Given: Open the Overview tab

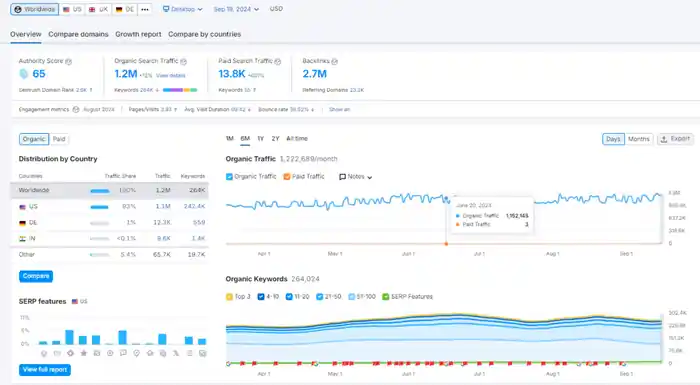Looking at the screenshot, I should click(x=26, y=34).
